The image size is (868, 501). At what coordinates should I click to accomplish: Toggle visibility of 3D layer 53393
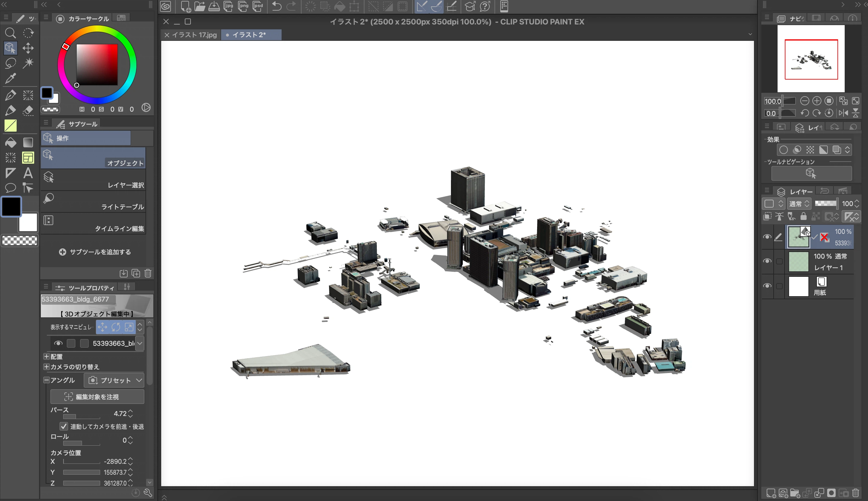pos(767,237)
